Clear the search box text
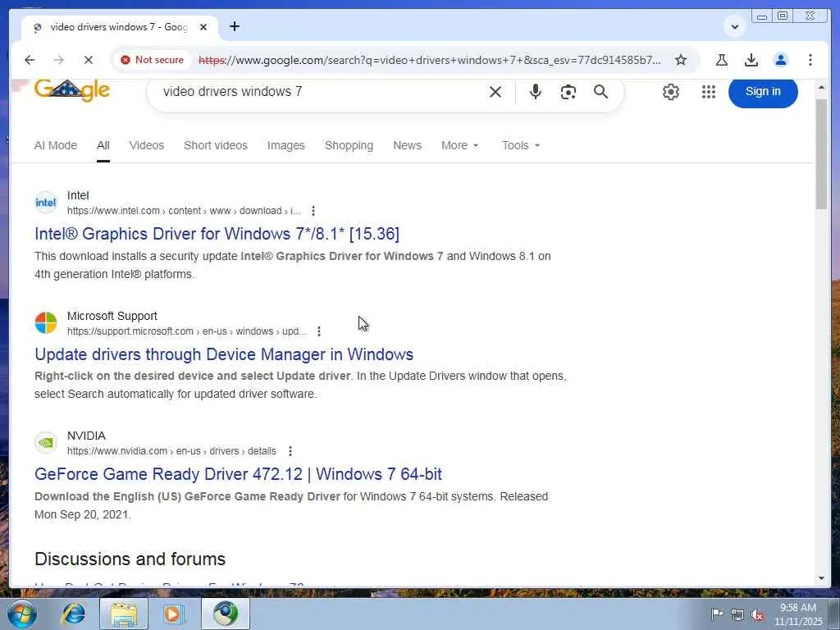 [495, 92]
